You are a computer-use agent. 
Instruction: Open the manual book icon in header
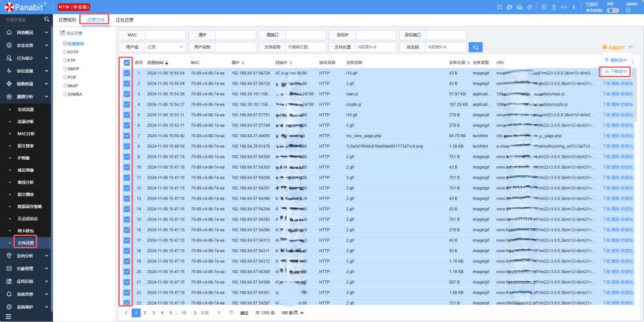pos(519,7)
